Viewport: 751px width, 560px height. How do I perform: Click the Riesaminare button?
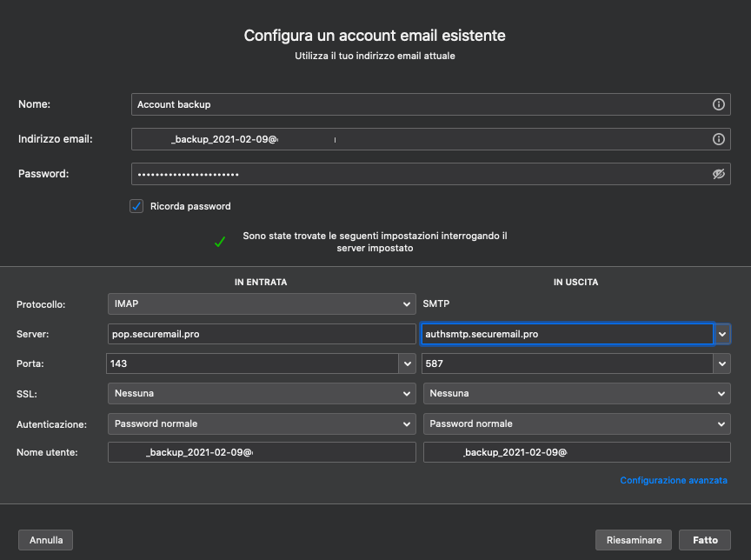click(634, 540)
